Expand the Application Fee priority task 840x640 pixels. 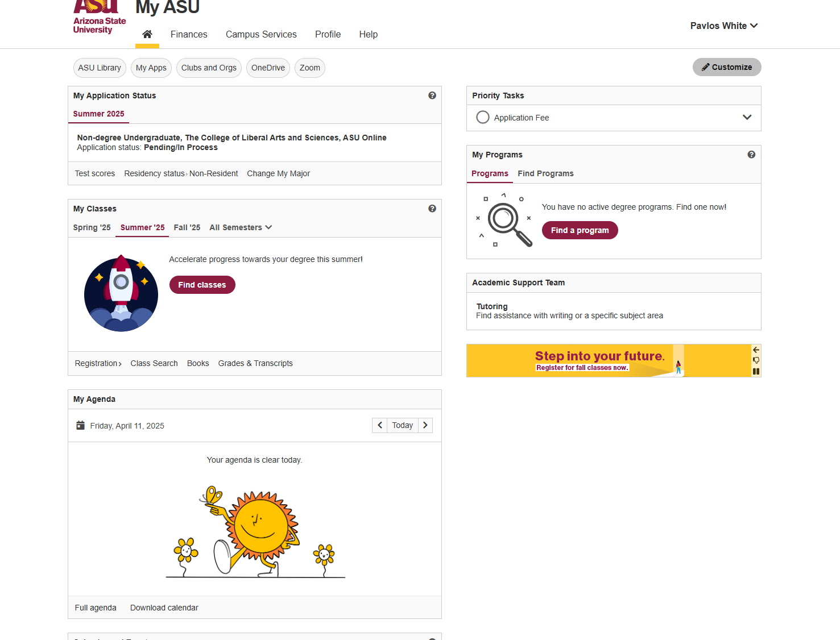tap(747, 117)
